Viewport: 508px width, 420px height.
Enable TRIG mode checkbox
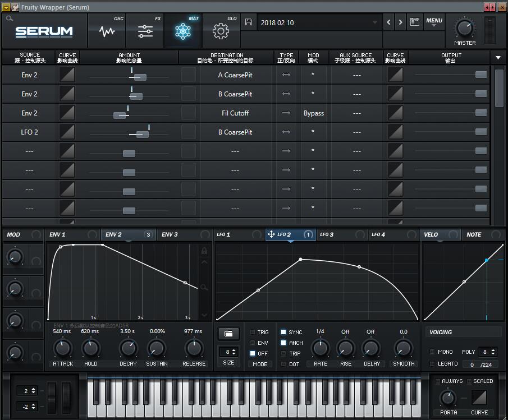(x=253, y=333)
